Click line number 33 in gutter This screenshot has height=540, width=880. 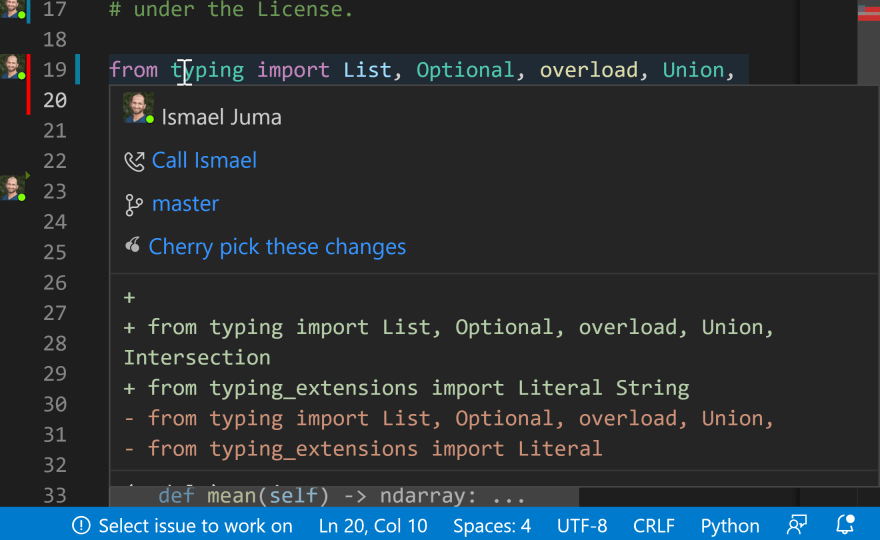point(55,496)
